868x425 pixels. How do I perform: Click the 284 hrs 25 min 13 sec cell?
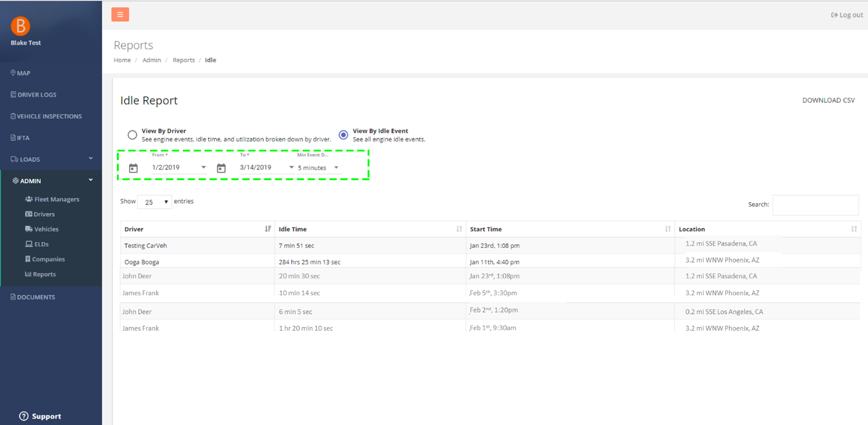tap(309, 262)
